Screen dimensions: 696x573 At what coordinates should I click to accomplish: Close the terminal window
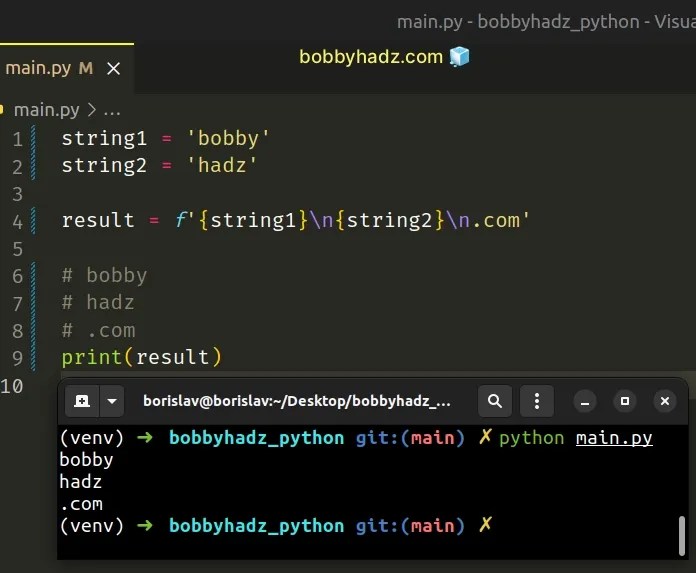(x=665, y=401)
